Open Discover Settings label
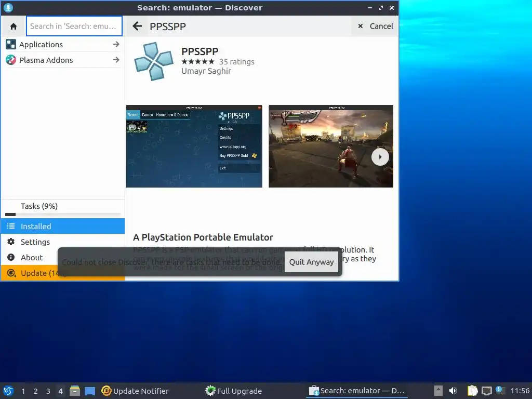Image resolution: width=532 pixels, height=399 pixels. click(x=35, y=242)
